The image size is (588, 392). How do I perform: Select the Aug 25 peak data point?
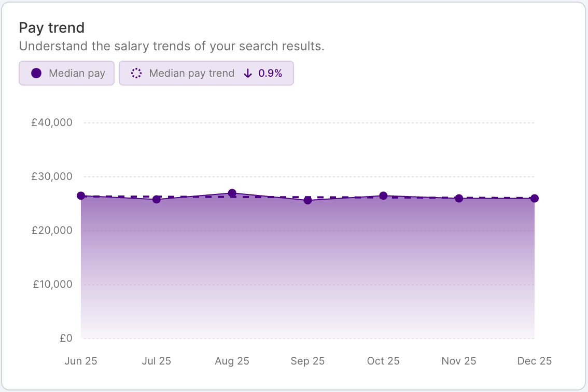click(232, 192)
